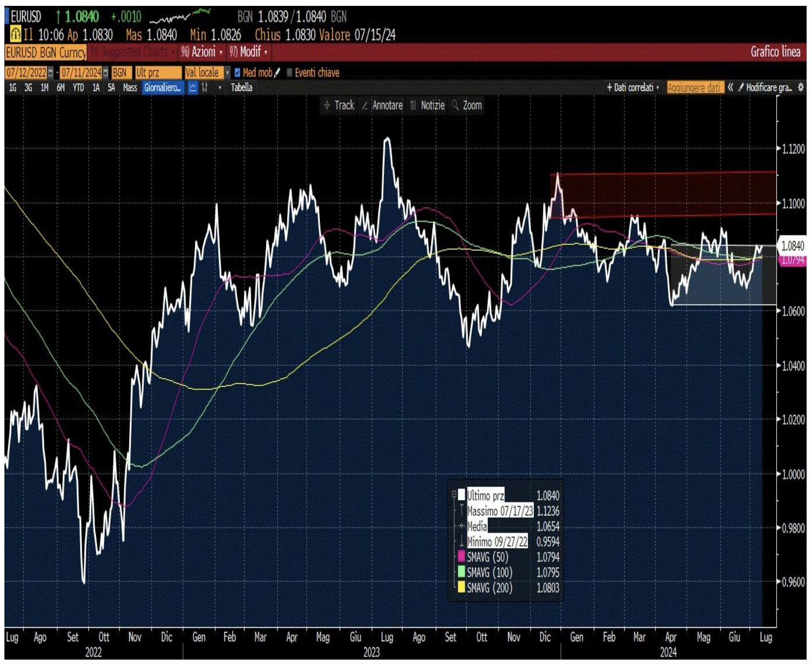Viewport: 812px width, 664px height.
Task: Click the 1.1200 y-axis label
Action: click(793, 149)
